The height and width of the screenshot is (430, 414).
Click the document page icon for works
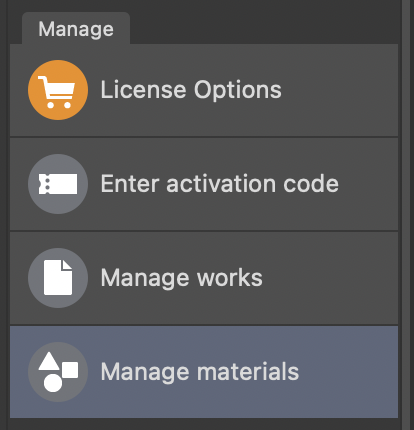58,278
